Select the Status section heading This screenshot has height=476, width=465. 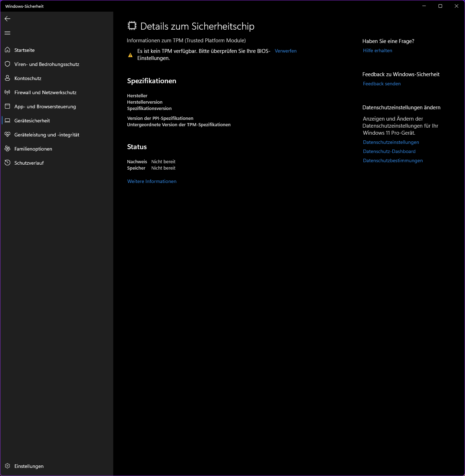pyautogui.click(x=137, y=147)
